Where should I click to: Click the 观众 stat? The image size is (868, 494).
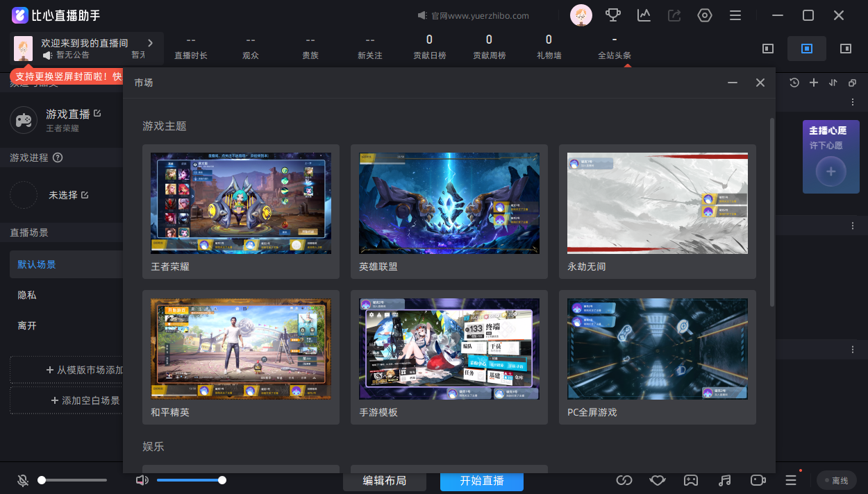coord(251,47)
